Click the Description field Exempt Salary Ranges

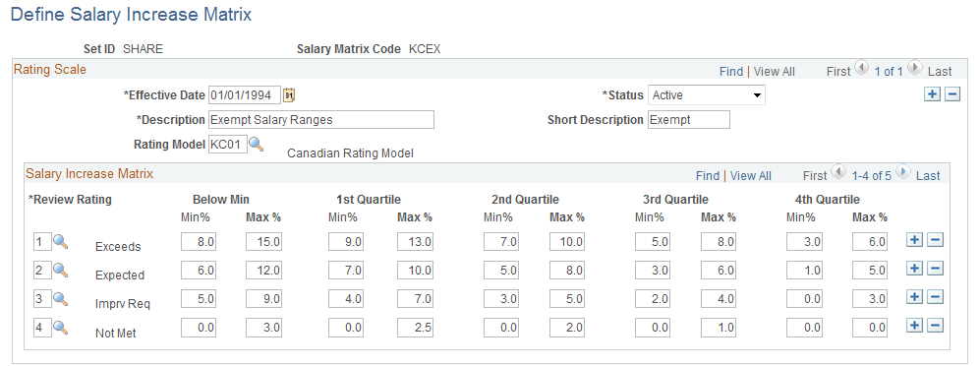tap(320, 119)
